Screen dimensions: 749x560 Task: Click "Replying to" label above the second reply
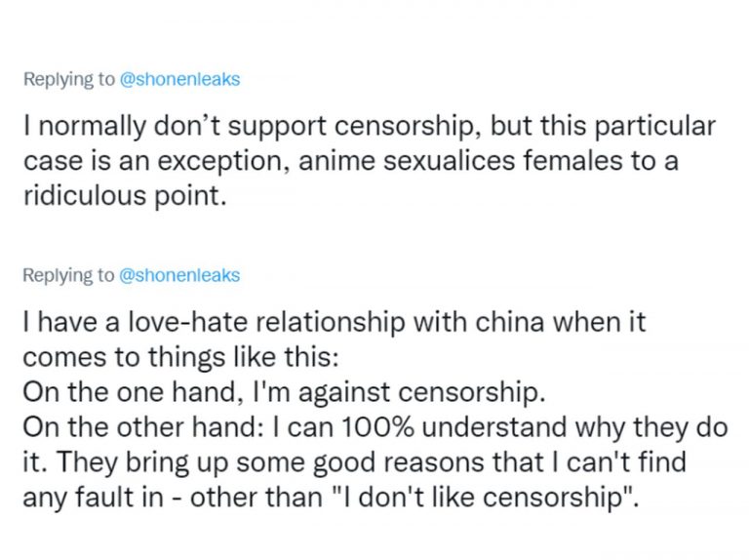67,276
